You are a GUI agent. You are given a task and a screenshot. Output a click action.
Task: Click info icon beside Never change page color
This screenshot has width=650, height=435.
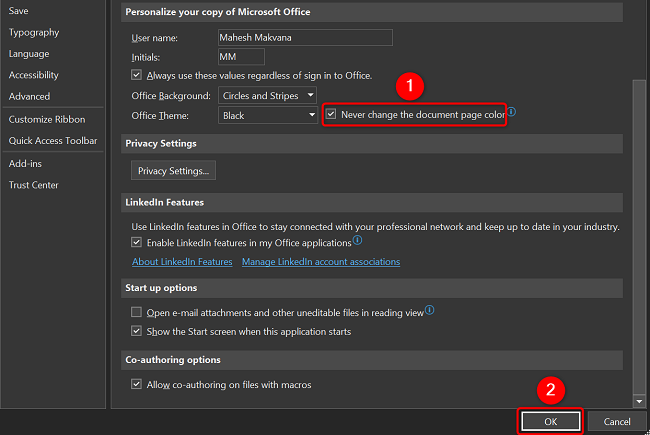511,113
